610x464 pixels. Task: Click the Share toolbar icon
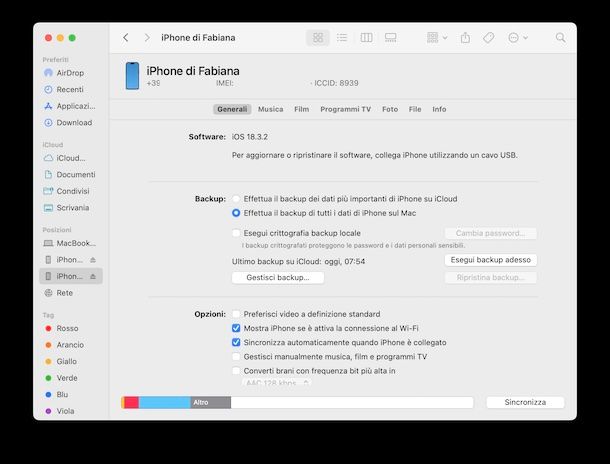465,38
